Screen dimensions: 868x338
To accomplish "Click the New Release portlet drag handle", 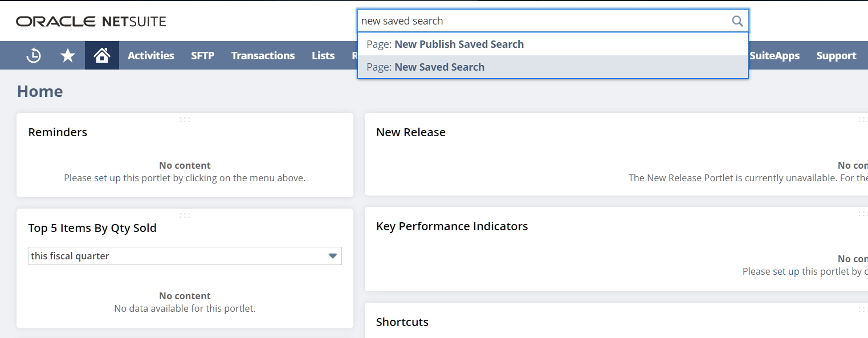I will 862,120.
